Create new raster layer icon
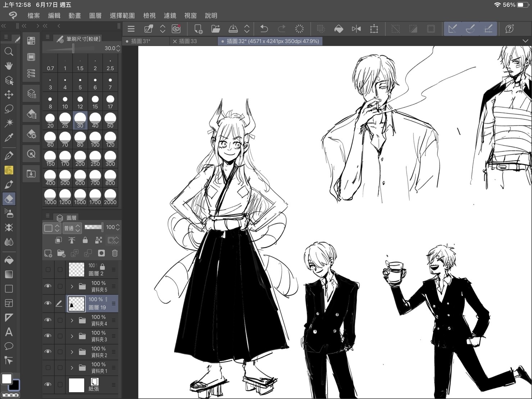Viewport: 532px width, 399px height. (48, 253)
